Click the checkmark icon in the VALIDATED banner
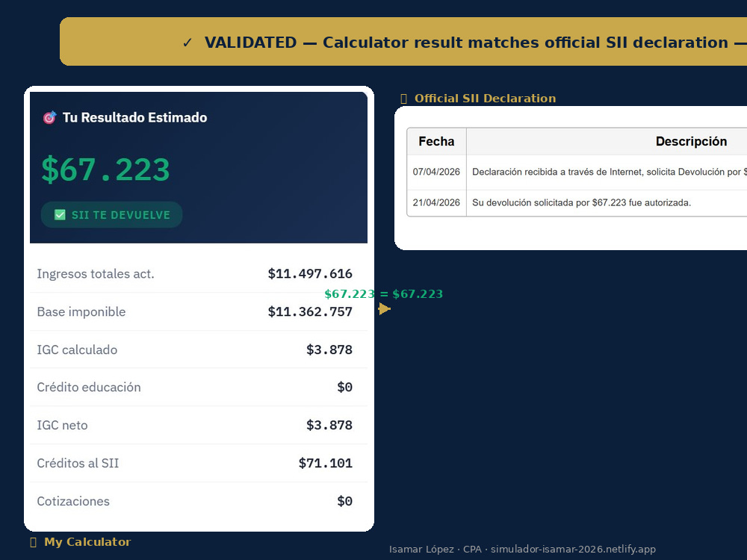 [187, 43]
